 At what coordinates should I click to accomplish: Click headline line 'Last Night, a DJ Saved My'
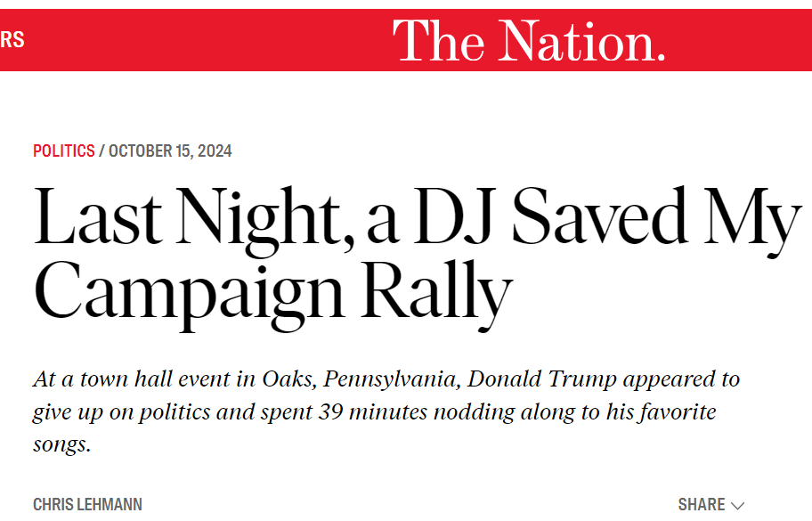pyautogui.click(x=415, y=218)
